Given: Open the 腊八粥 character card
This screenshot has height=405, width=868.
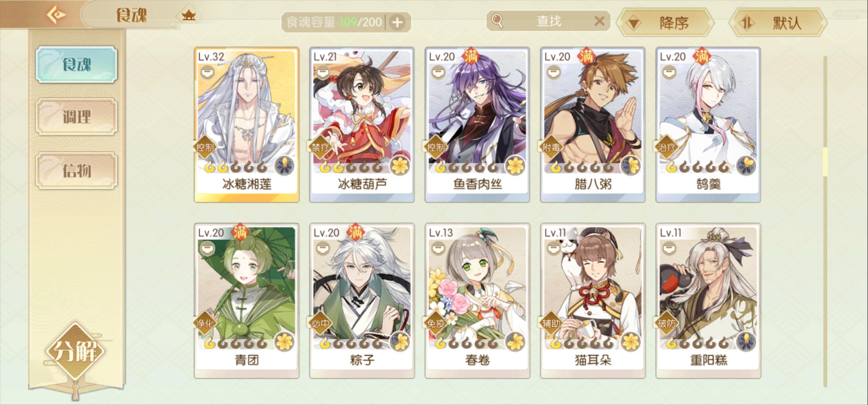Looking at the screenshot, I should (592, 124).
